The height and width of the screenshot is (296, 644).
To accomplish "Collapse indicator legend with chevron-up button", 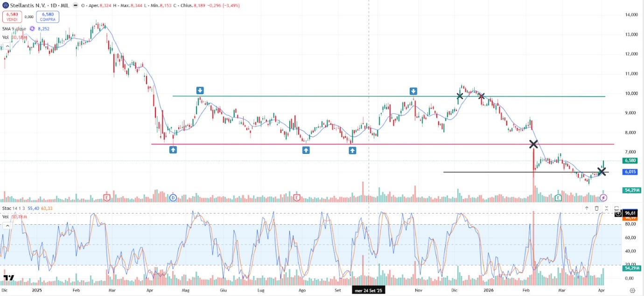I will point(7,226).
